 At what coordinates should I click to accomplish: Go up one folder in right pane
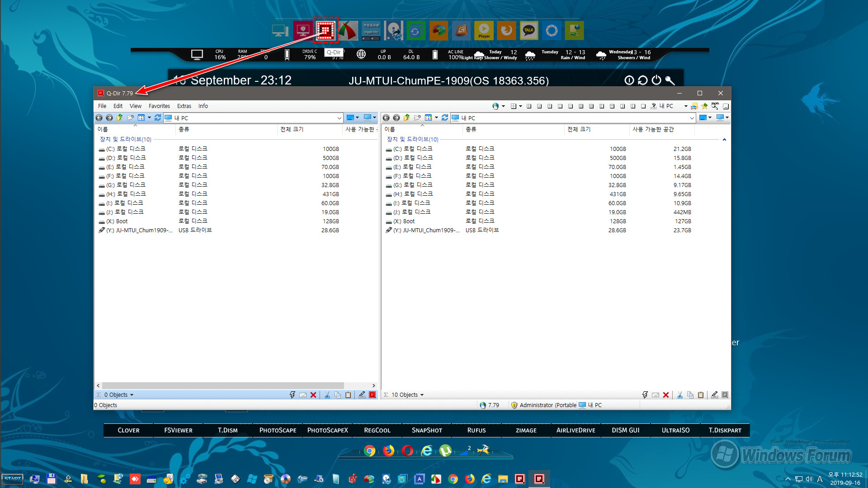click(x=407, y=118)
